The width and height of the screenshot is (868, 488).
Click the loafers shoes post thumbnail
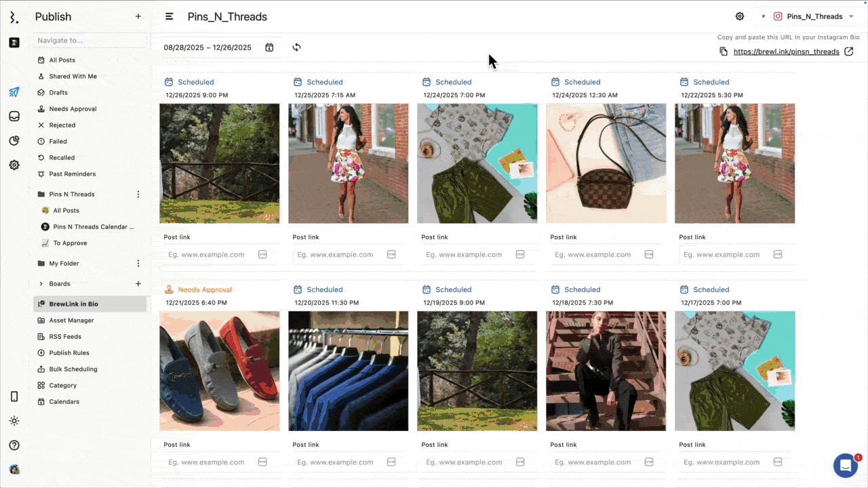coord(219,371)
